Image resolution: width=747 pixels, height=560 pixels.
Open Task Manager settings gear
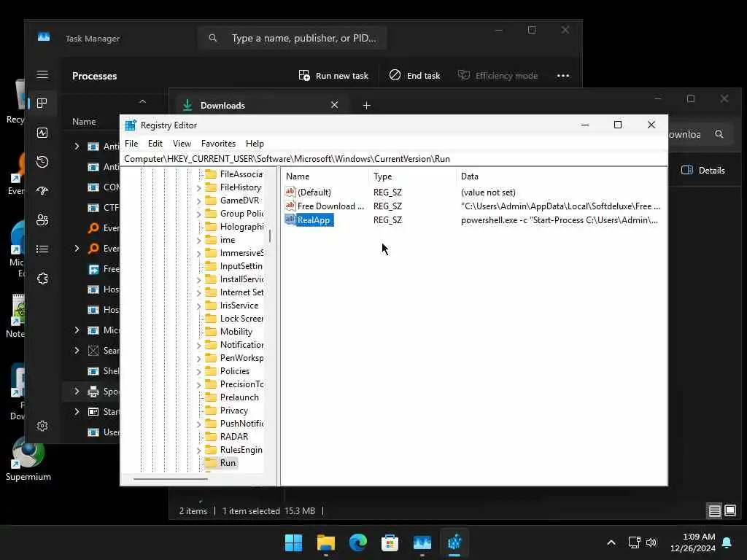pyautogui.click(x=42, y=426)
